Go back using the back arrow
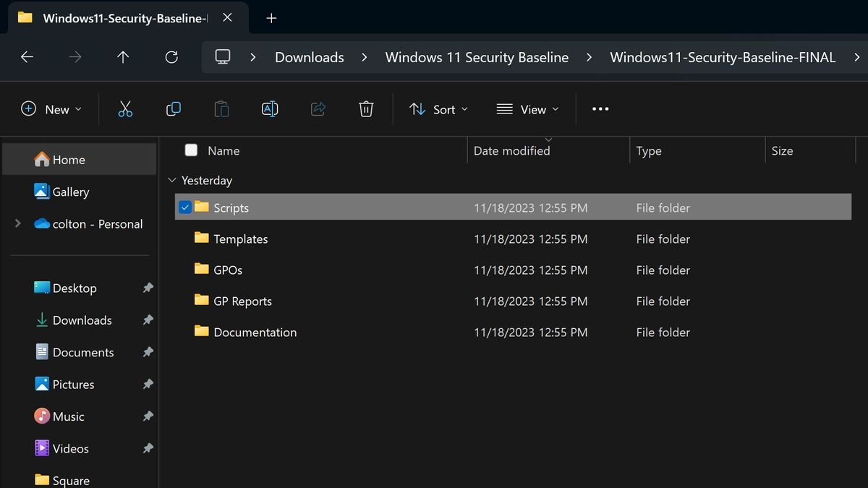 click(x=27, y=57)
